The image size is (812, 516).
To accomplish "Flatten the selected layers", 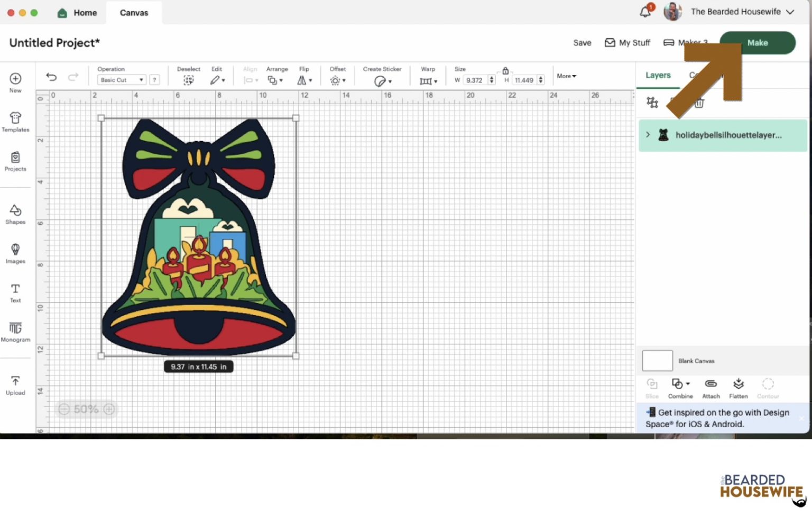I will (738, 388).
